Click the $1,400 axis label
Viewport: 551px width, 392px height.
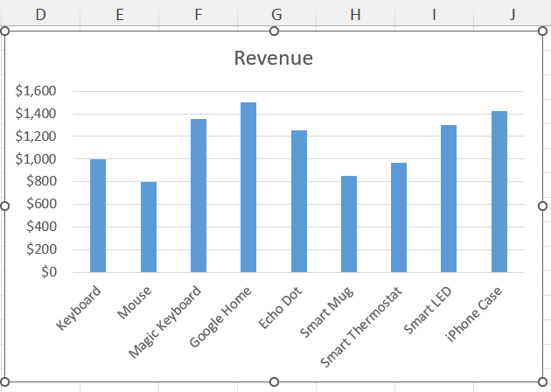click(36, 114)
